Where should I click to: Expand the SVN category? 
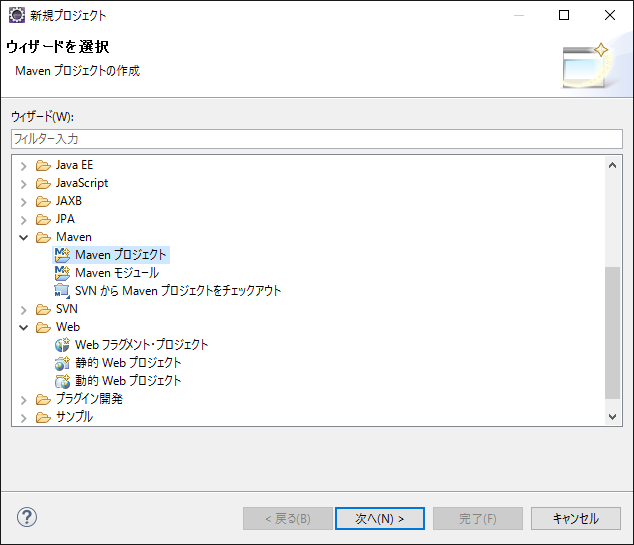click(24, 310)
